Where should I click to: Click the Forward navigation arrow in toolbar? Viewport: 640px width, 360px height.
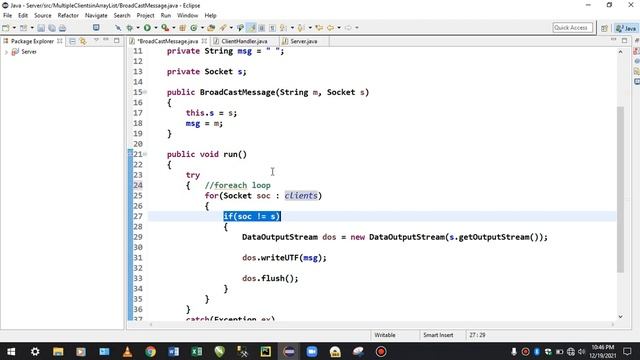click(348, 28)
